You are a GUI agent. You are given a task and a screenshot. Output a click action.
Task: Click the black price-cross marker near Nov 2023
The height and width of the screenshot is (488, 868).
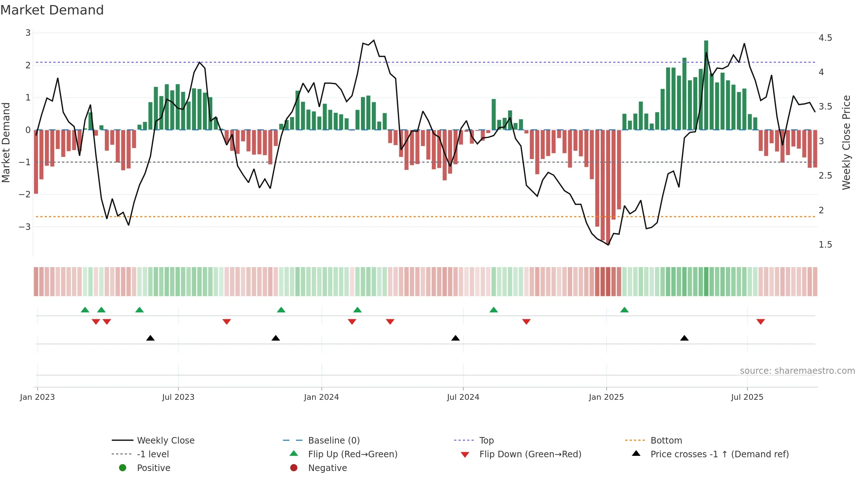[x=276, y=338]
